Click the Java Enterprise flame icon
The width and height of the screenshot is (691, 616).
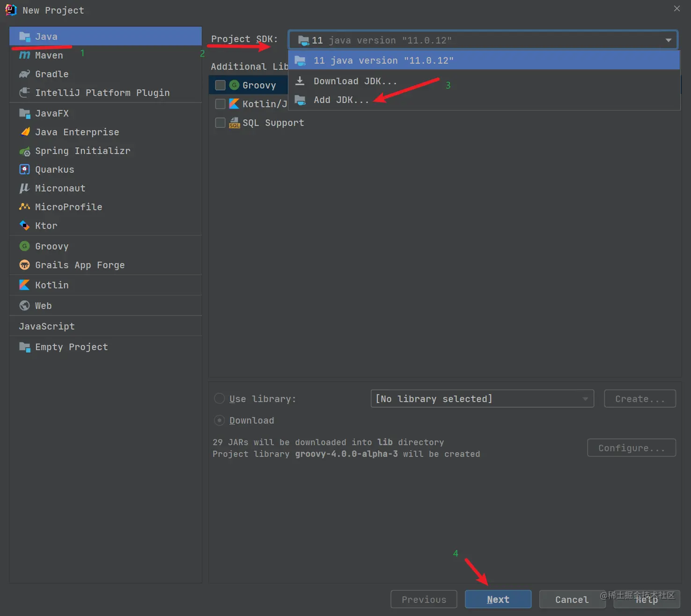click(24, 132)
